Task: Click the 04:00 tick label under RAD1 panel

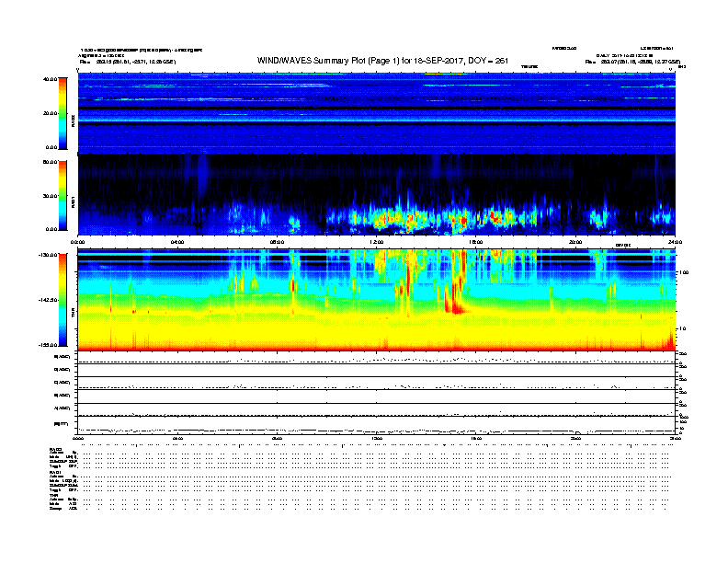Action: point(177,242)
